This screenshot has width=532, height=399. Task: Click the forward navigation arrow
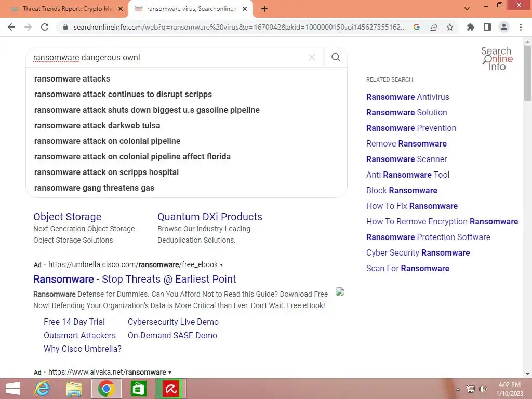coord(28,27)
